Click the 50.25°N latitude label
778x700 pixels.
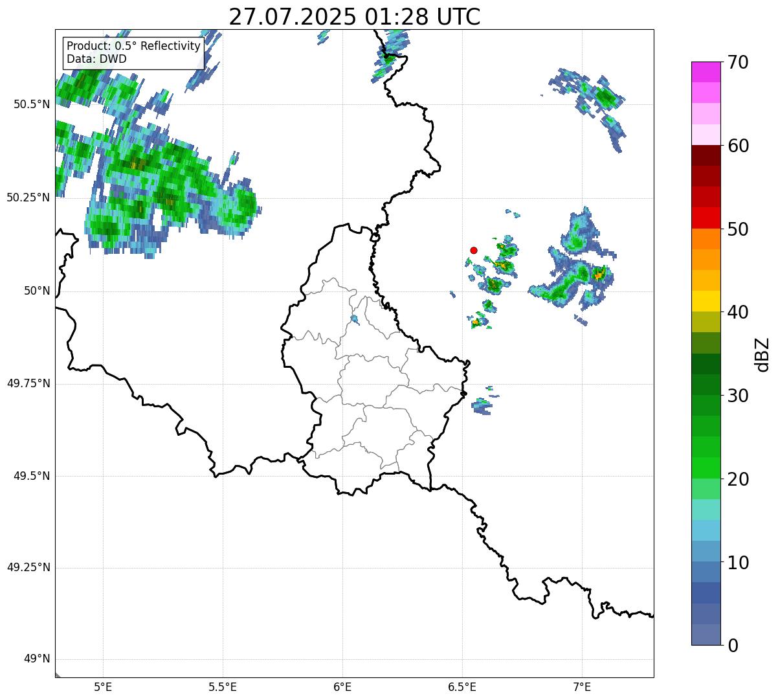pyautogui.click(x=28, y=198)
